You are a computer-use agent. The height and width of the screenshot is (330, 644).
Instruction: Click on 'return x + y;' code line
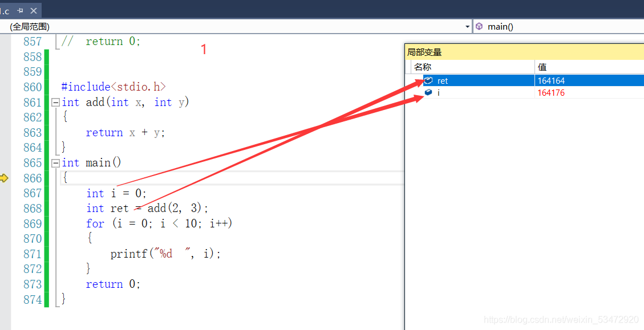pyautogui.click(x=125, y=133)
